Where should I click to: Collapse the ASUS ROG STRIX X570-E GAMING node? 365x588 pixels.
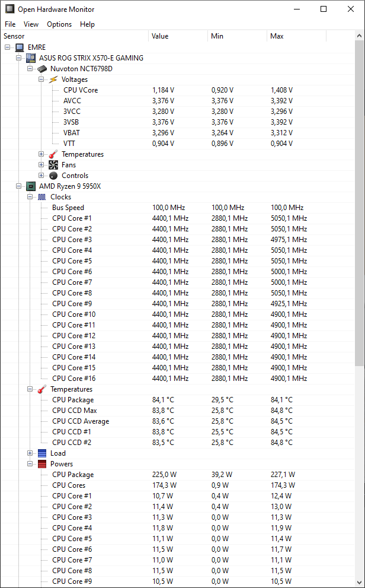[19, 58]
